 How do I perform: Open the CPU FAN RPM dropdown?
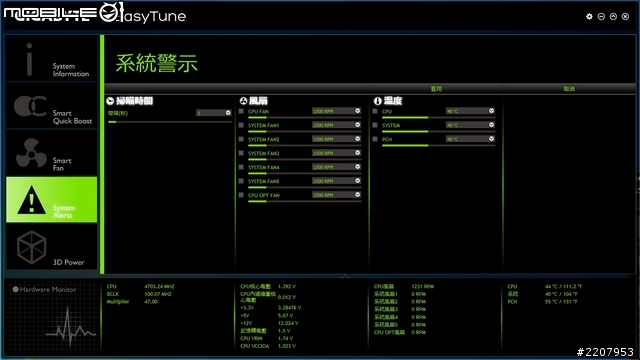[336, 111]
